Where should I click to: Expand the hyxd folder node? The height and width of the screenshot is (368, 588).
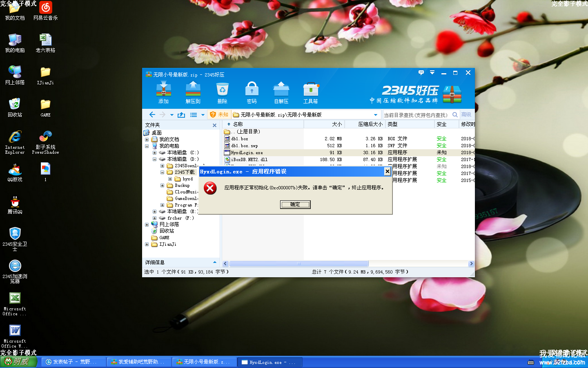click(x=170, y=179)
